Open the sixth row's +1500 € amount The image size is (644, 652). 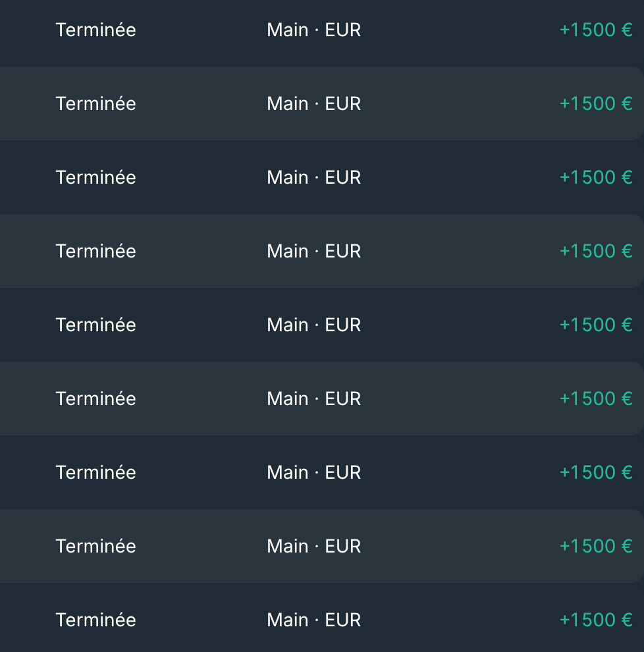point(596,398)
